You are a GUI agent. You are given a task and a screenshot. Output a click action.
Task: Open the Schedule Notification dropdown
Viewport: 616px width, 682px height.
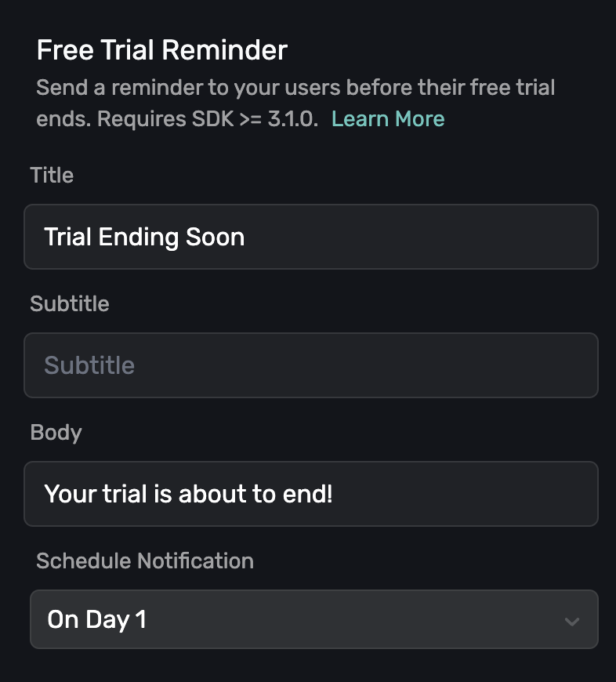(313, 619)
